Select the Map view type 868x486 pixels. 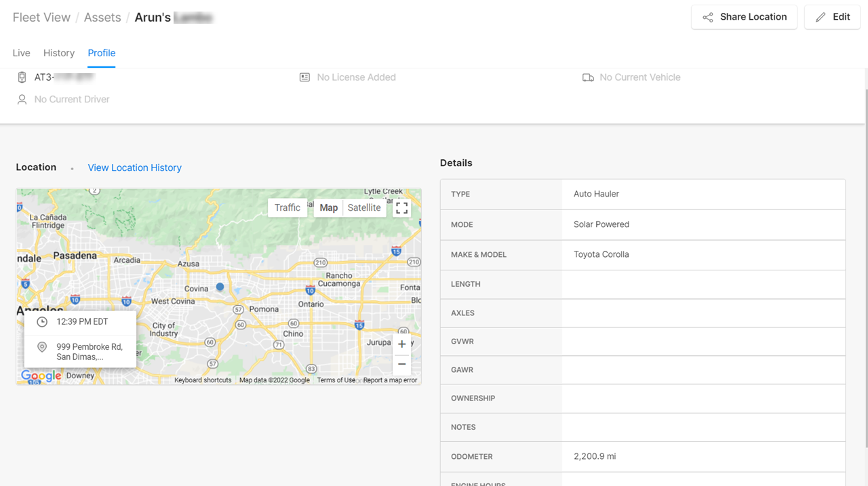click(x=329, y=208)
